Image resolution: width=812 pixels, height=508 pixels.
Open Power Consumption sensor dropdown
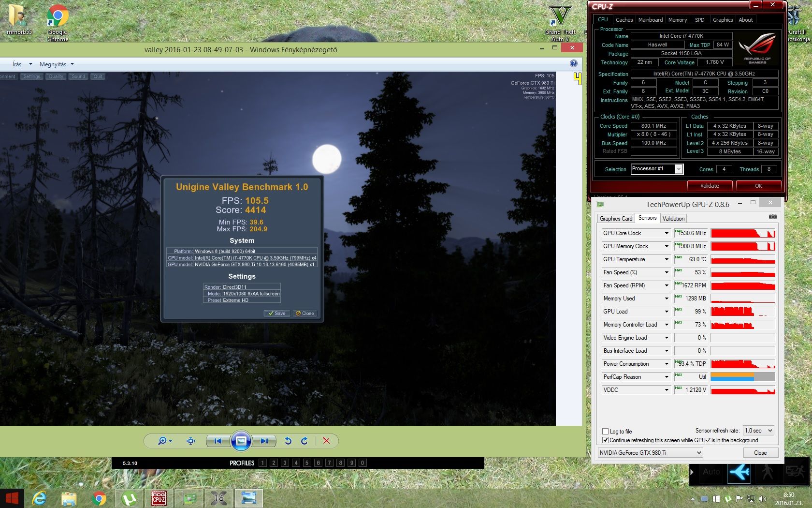667,364
